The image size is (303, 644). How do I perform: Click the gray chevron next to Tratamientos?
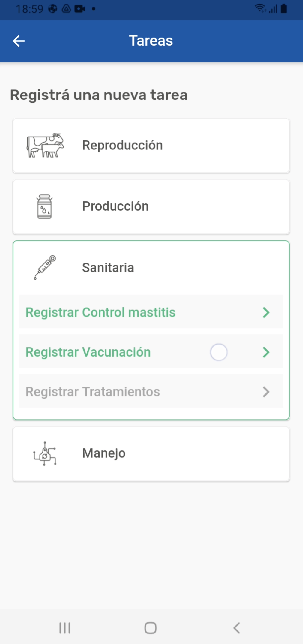(266, 392)
